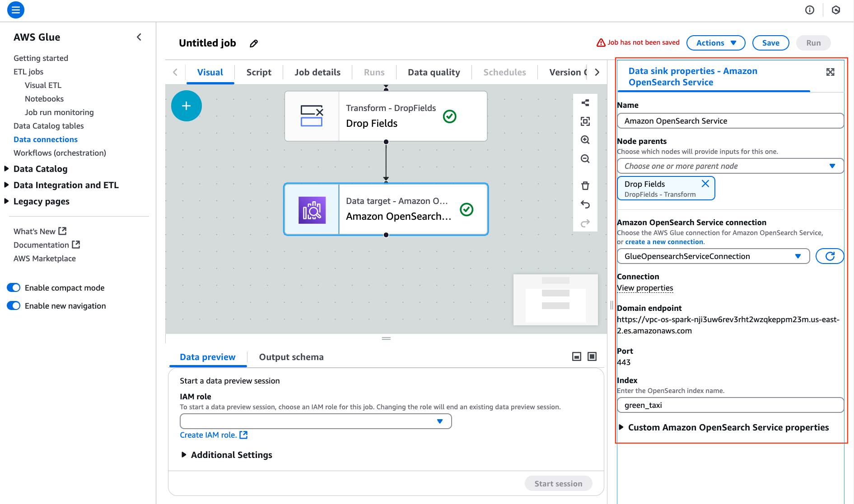Click the share graph icon
This screenshot has width=854, height=504.
(585, 102)
